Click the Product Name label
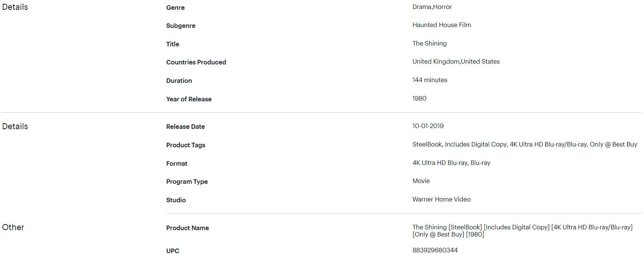The height and width of the screenshot is (261, 644). 187,228
